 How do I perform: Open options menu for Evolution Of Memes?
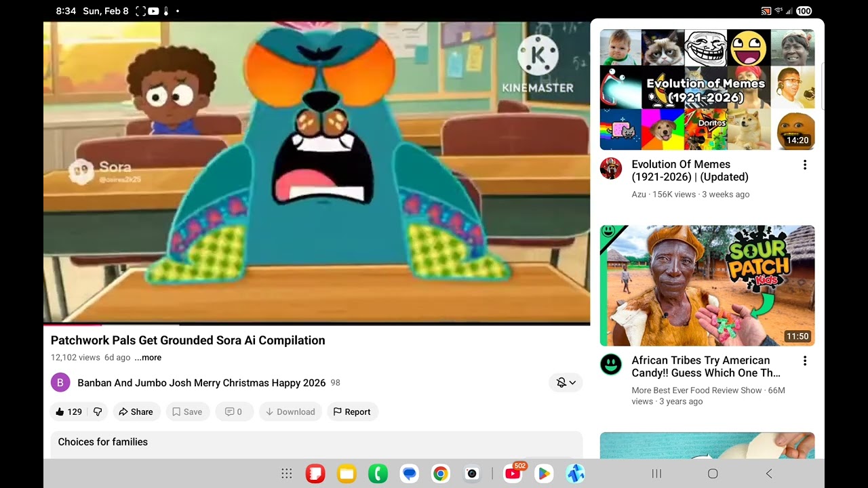coord(805,165)
